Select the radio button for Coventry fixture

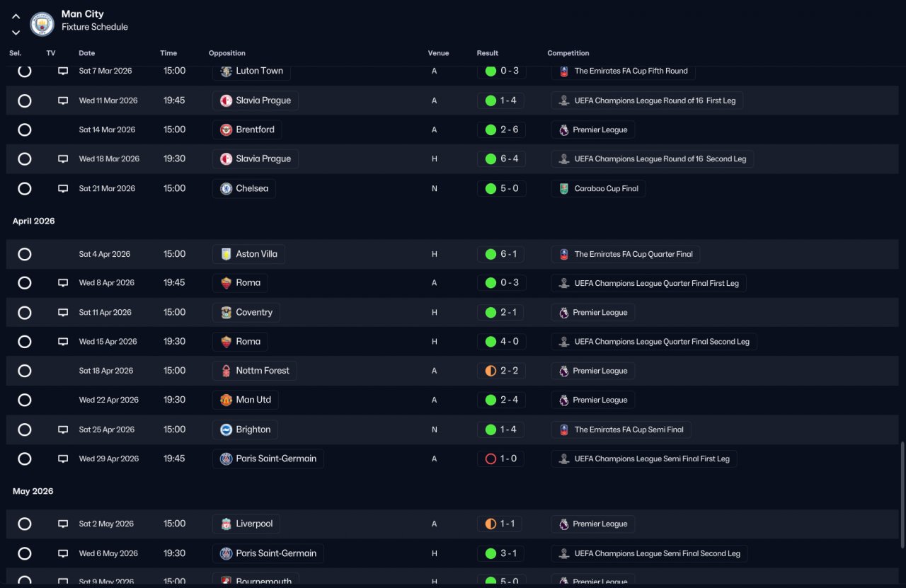[24, 313]
